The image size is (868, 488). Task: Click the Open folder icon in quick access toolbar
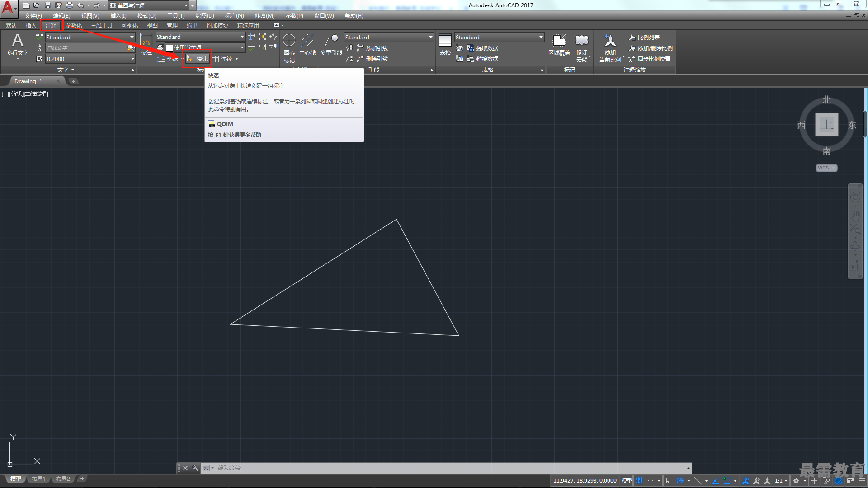click(37, 5)
